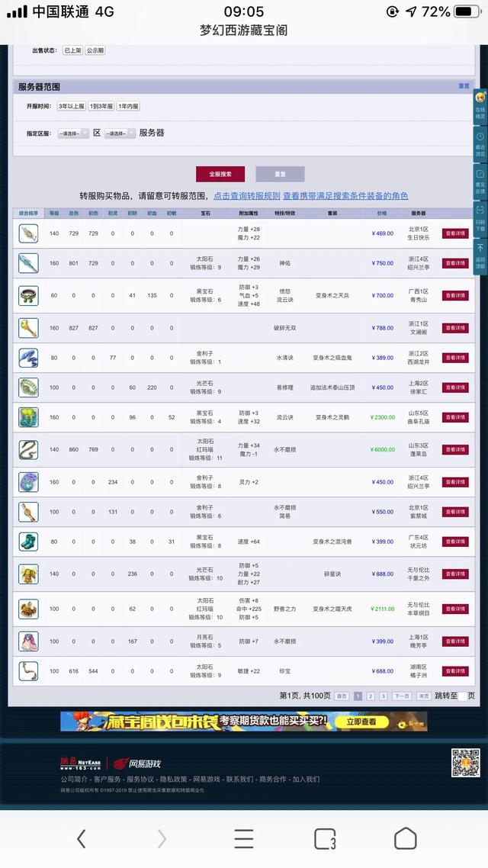This screenshot has width=488, height=868.
Task: Click the QR code in the footer
Action: click(465, 763)
